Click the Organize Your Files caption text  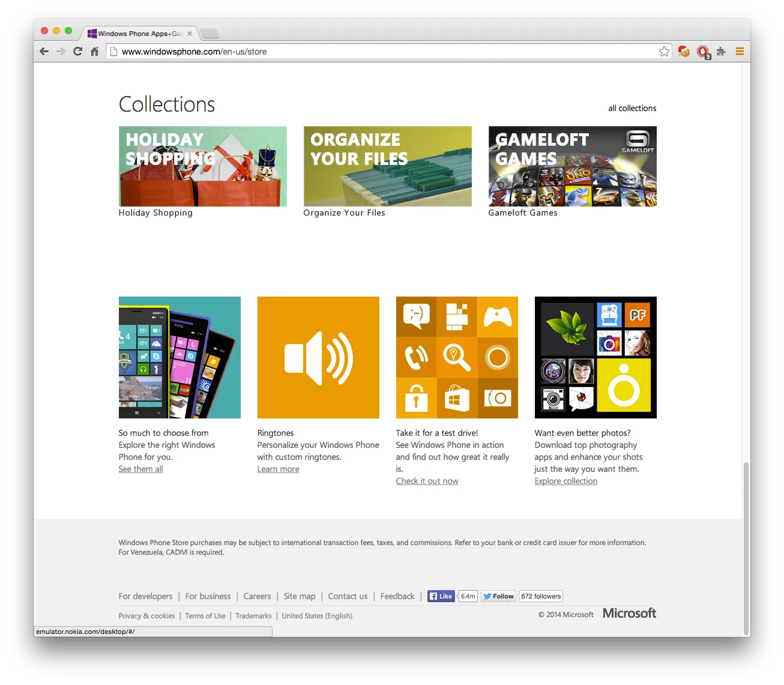pos(345,213)
